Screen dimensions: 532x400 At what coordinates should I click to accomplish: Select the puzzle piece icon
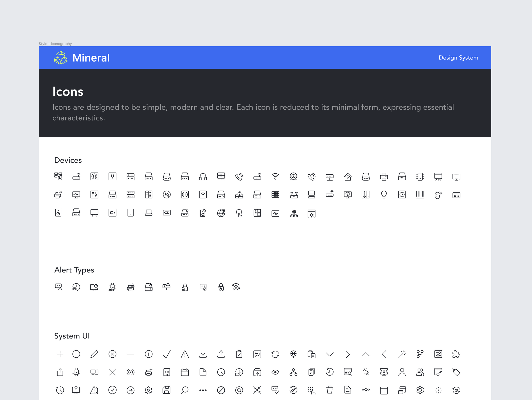(456, 354)
